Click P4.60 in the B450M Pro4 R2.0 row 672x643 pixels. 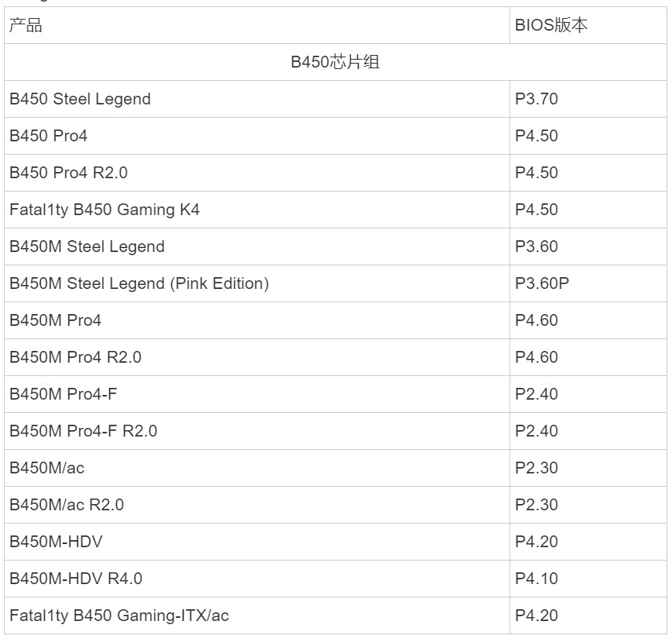536,357
